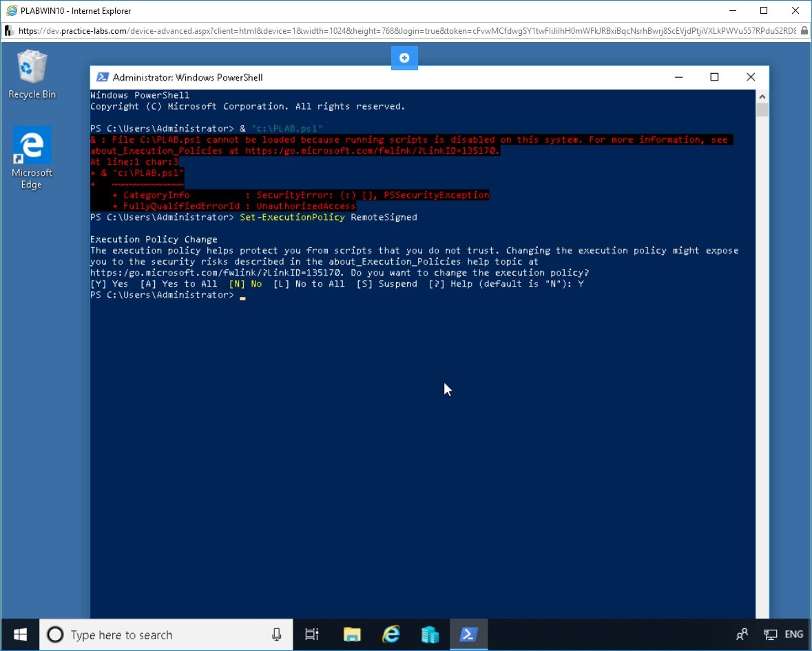
Task: Open the People icon in system tray
Action: pos(742,634)
